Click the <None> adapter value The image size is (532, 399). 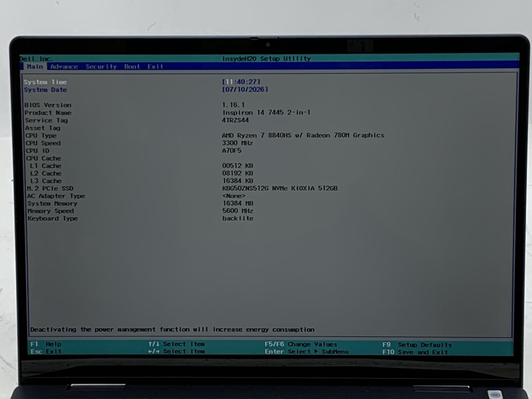point(234,196)
